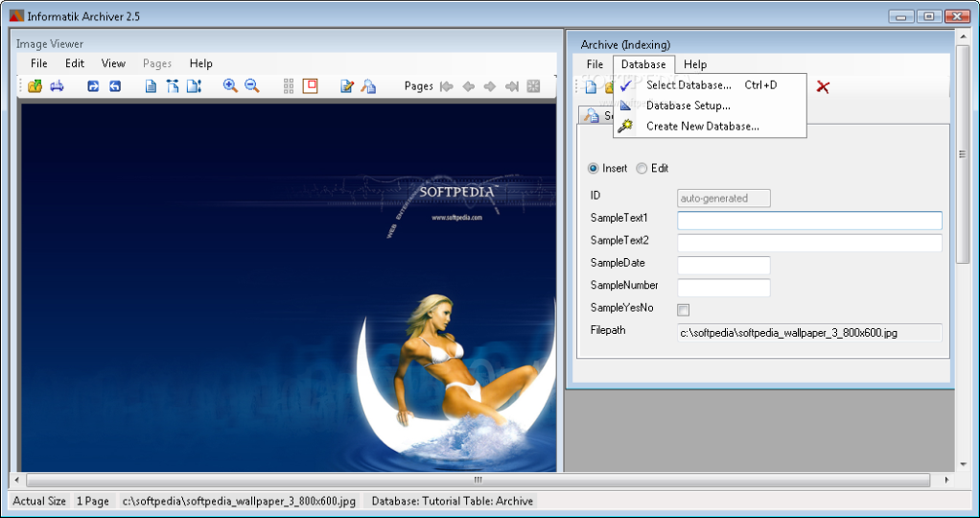Click the zoom in magnifier icon
Image resolution: width=980 pixels, height=518 pixels.
[x=230, y=86]
